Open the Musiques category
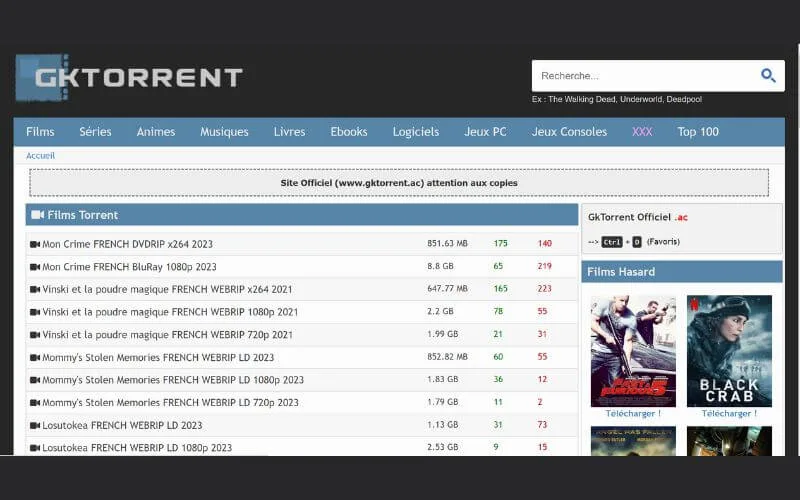This screenshot has width=800, height=500. point(224,132)
